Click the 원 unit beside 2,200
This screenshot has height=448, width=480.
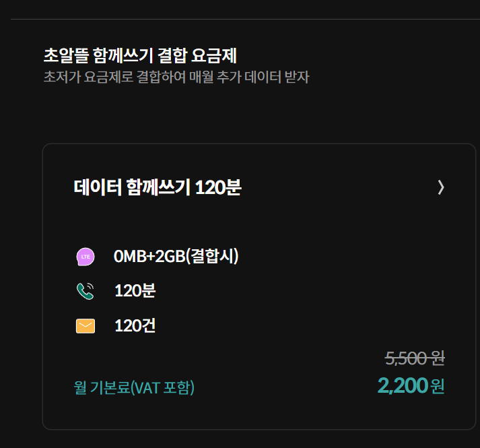(x=438, y=387)
